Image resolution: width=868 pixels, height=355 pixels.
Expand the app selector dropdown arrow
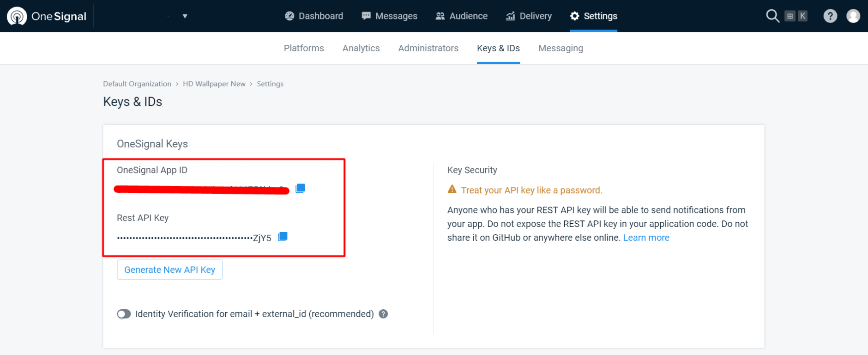coord(185,16)
